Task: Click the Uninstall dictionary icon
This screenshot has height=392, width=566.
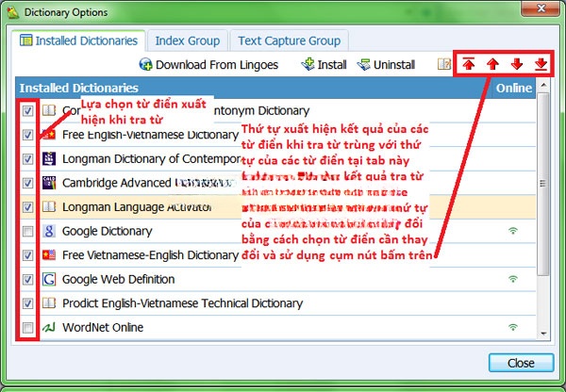Action: 363,65
